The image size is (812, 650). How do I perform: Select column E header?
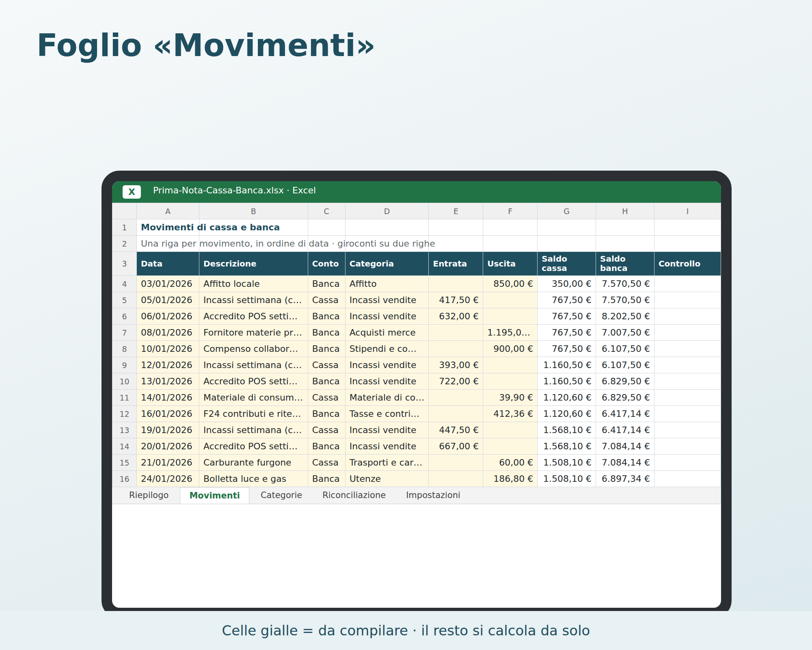click(x=456, y=211)
